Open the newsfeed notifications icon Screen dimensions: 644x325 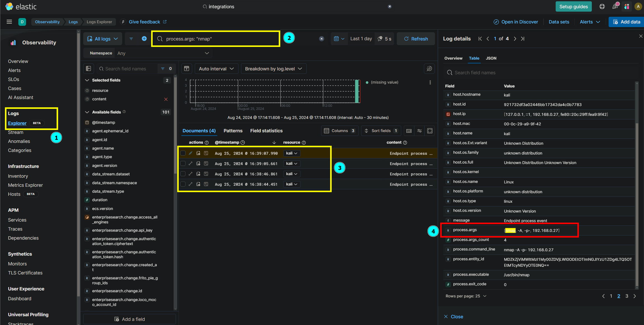pyautogui.click(x=615, y=6)
